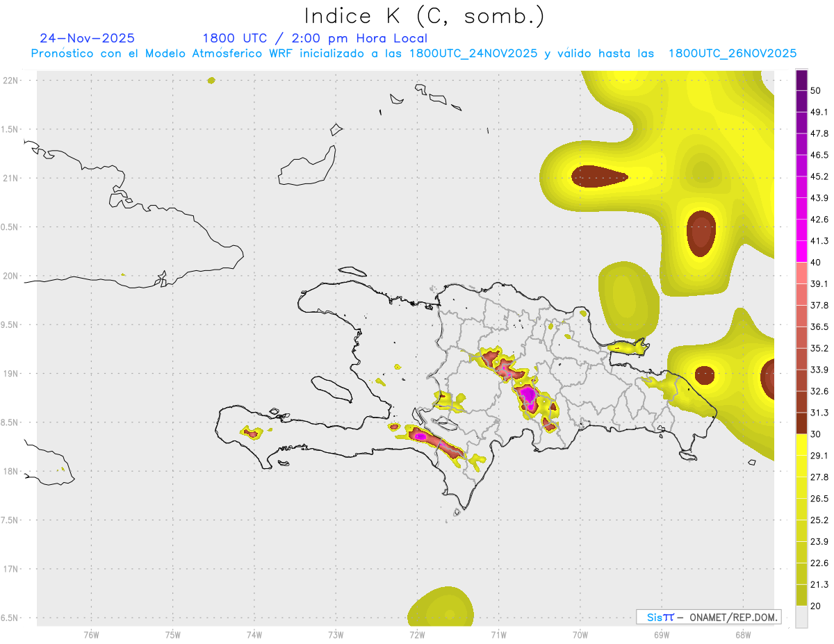
Task: Click the colorbar value "30"
Action: click(x=816, y=434)
